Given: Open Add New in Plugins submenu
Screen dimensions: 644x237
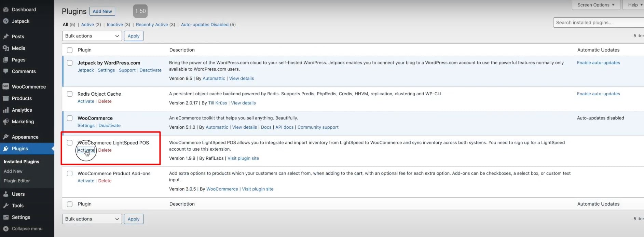Looking at the screenshot, I should (13, 171).
